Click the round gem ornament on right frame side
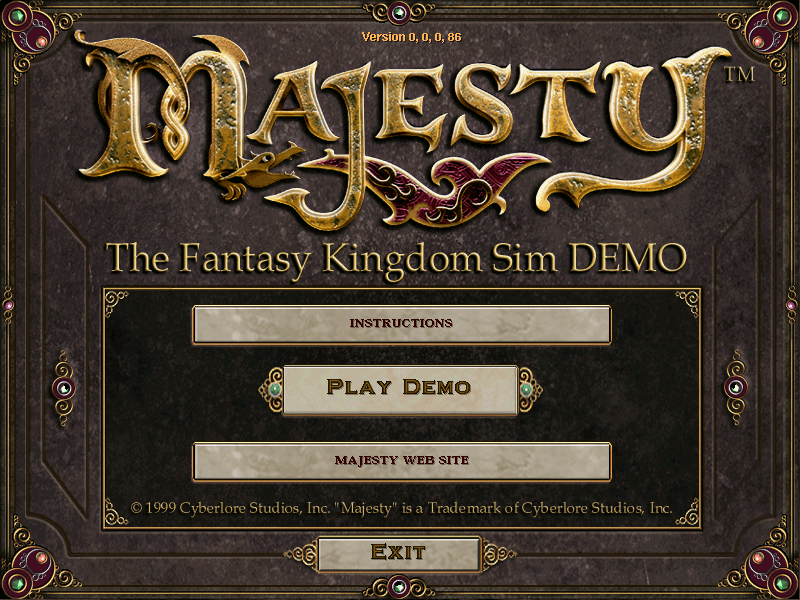The width and height of the screenshot is (800, 600). click(736, 387)
